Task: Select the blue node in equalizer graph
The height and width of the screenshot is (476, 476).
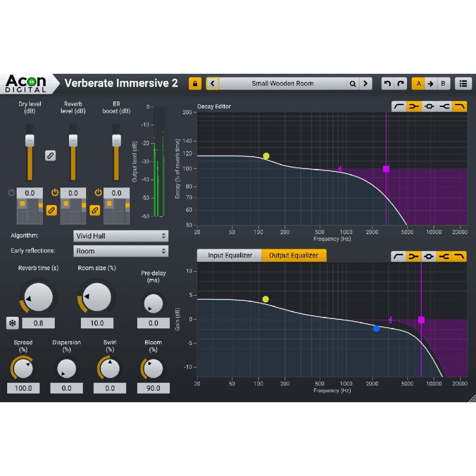Action: pos(377,328)
